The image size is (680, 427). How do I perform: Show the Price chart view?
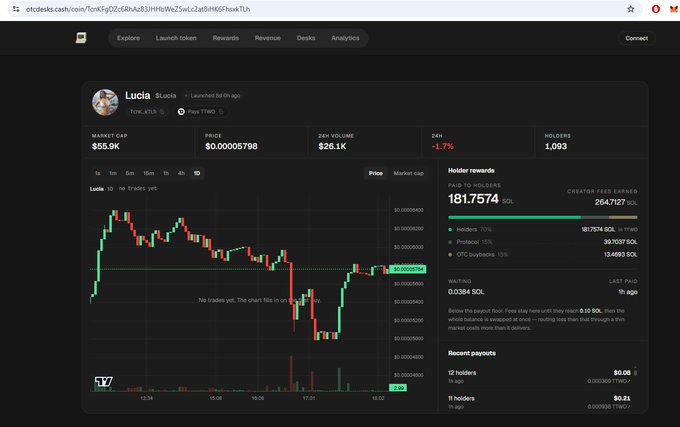(376, 173)
